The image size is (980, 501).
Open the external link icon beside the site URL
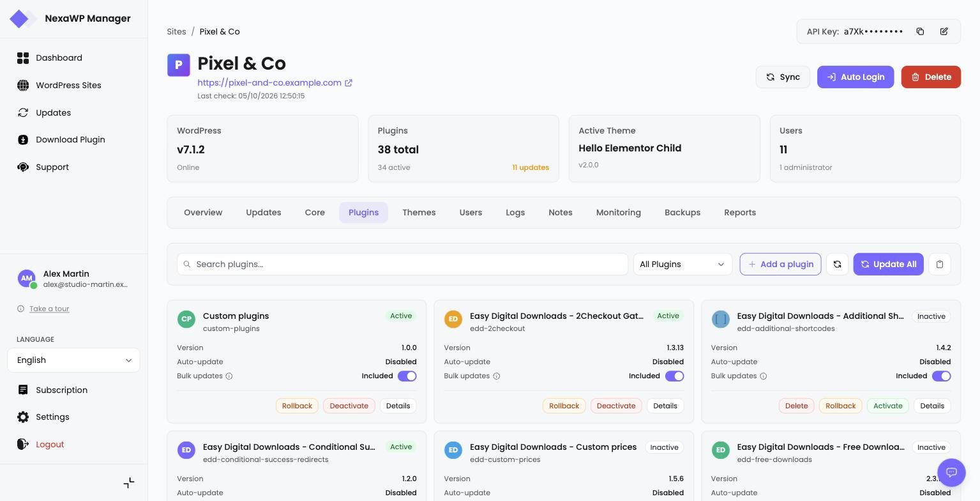(349, 83)
